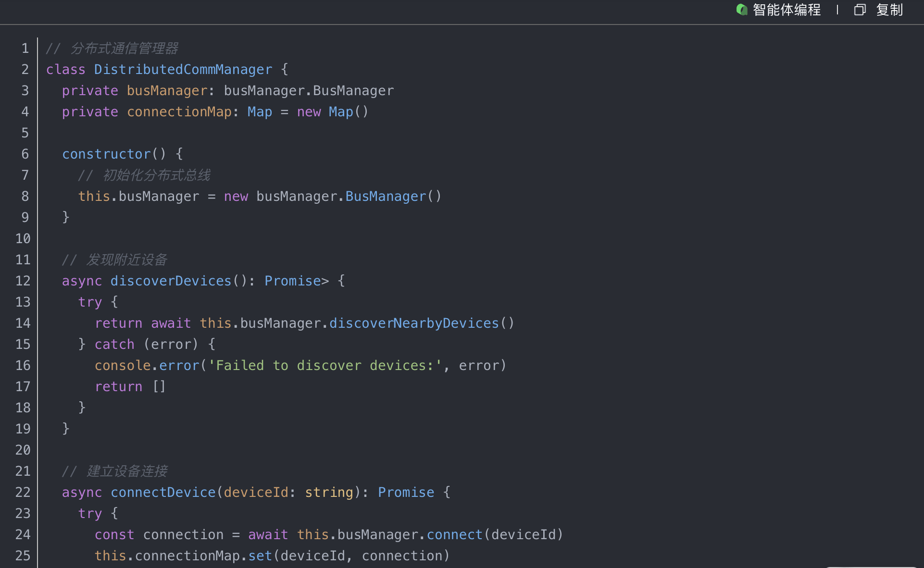Click the 复制 text button
Screen dimensions: 924x568
pyautogui.click(x=889, y=10)
